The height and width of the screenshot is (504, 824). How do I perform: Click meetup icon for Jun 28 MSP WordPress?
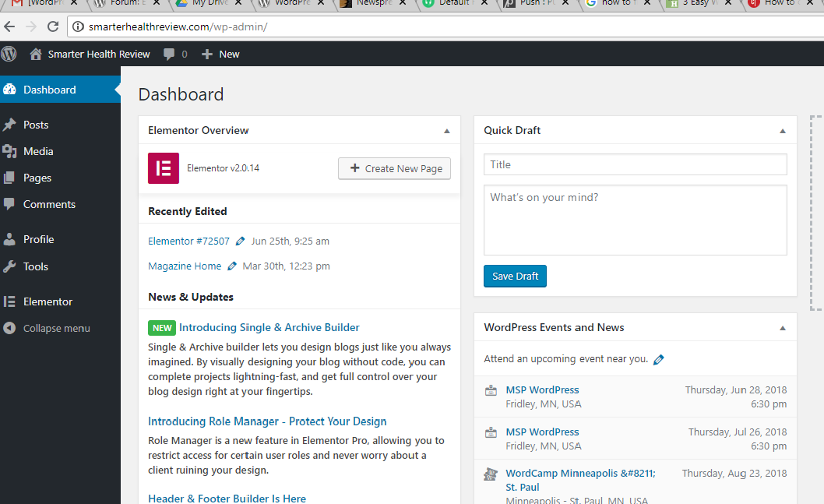(x=491, y=390)
